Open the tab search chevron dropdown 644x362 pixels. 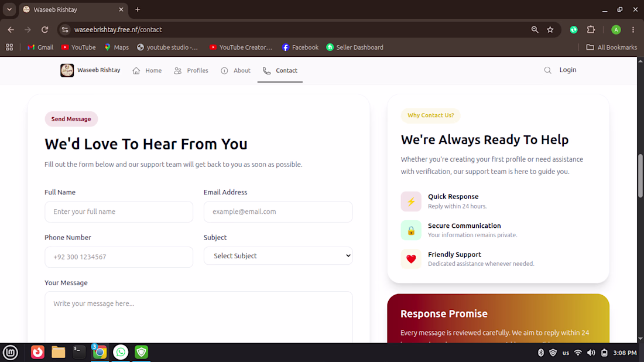(x=9, y=9)
